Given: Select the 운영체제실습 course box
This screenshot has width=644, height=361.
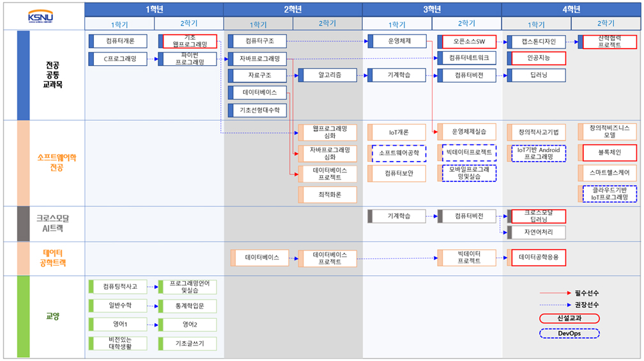Looking at the screenshot, I should (466, 132).
